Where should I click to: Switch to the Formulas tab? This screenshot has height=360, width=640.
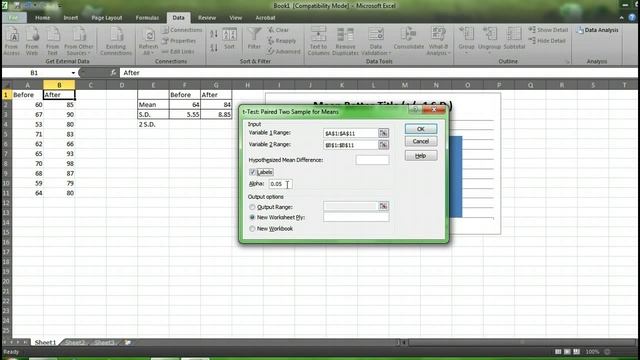(x=147, y=18)
